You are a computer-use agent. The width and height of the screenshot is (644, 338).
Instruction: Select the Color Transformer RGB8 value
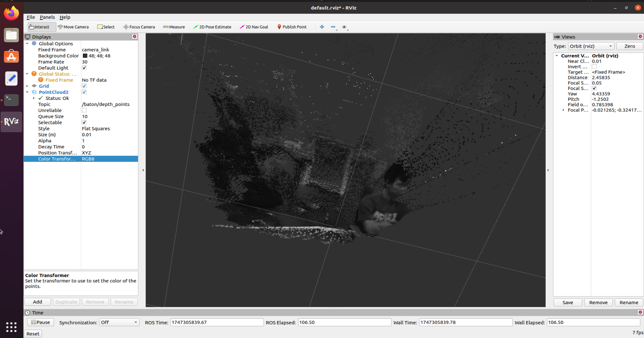click(88, 159)
